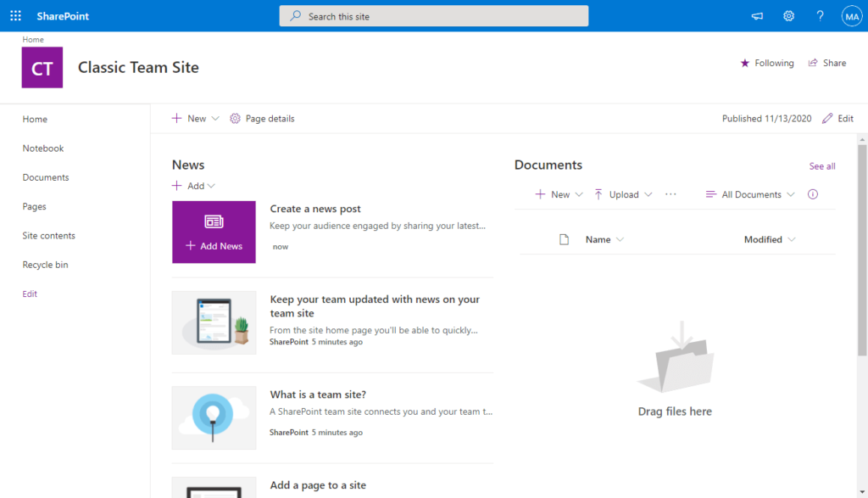Open 'Add a page to a site' article
This screenshot has height=498, width=868.
(318, 485)
